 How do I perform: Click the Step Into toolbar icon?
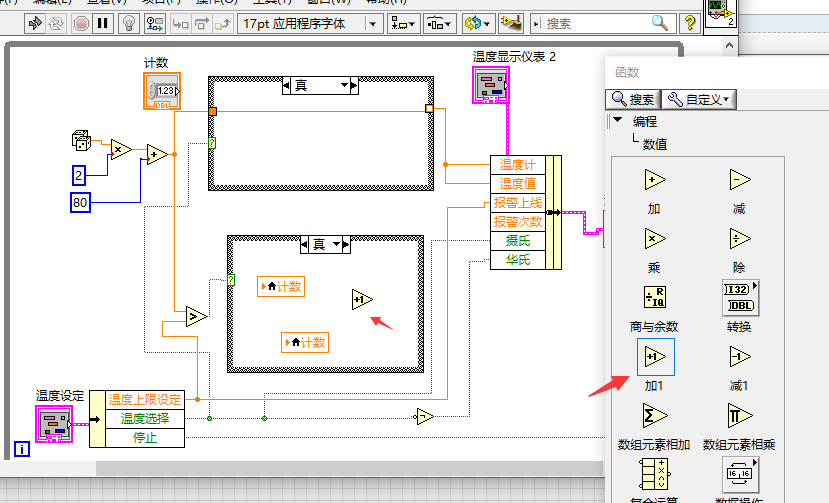pyautogui.click(x=180, y=23)
